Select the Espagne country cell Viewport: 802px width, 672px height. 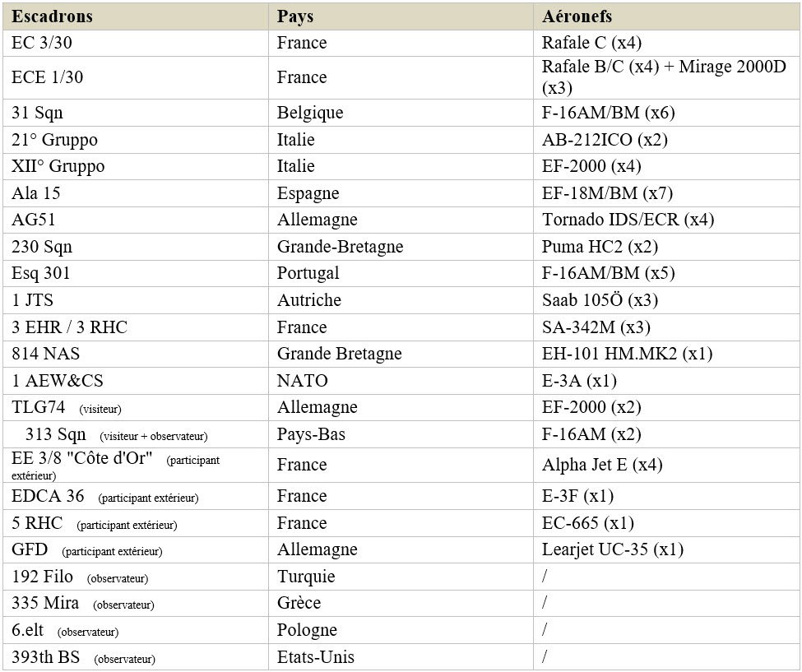(401, 193)
